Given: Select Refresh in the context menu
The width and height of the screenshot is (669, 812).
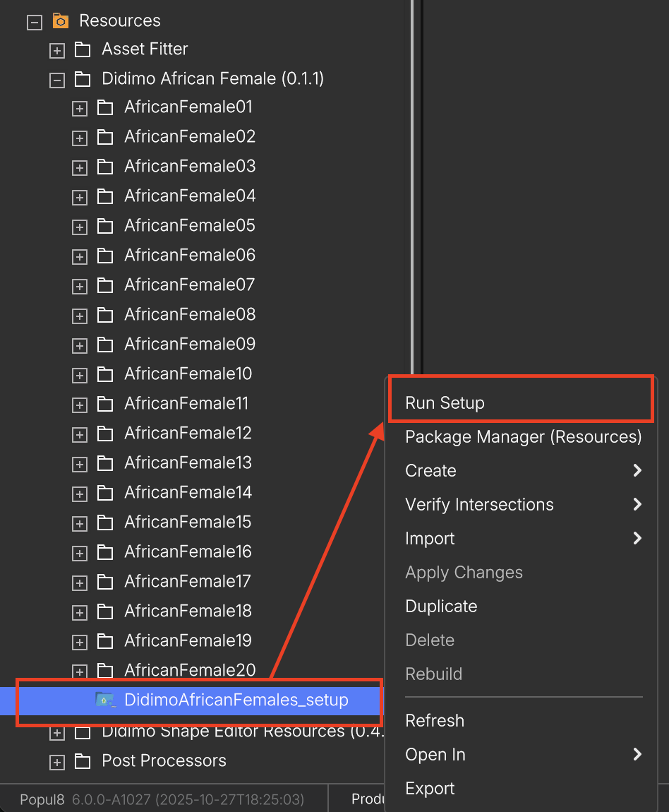Looking at the screenshot, I should (521, 720).
